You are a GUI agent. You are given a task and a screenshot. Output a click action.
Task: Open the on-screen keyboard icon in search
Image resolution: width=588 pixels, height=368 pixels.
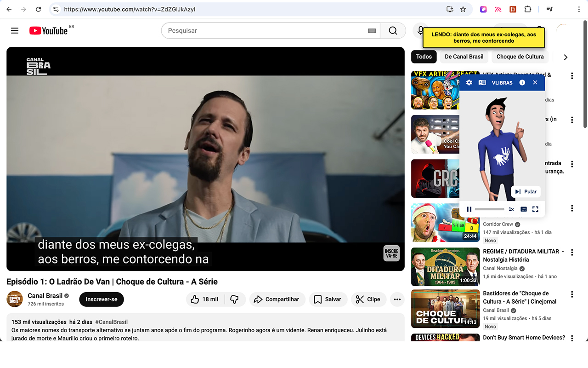click(x=372, y=31)
